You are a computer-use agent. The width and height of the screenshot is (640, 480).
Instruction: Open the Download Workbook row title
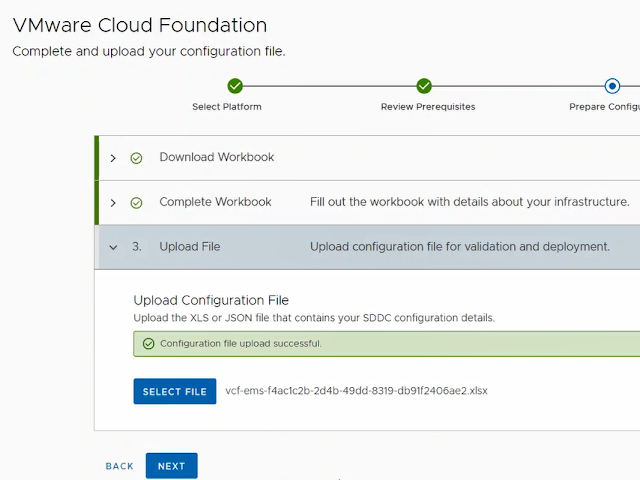(216, 157)
